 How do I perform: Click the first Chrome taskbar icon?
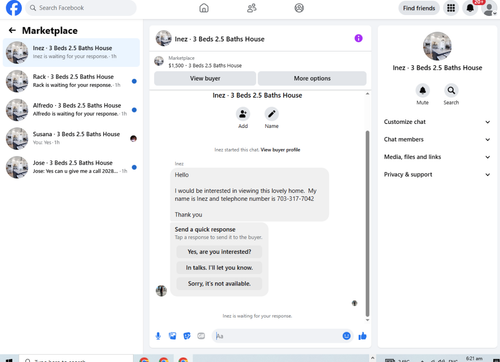(x=144, y=360)
